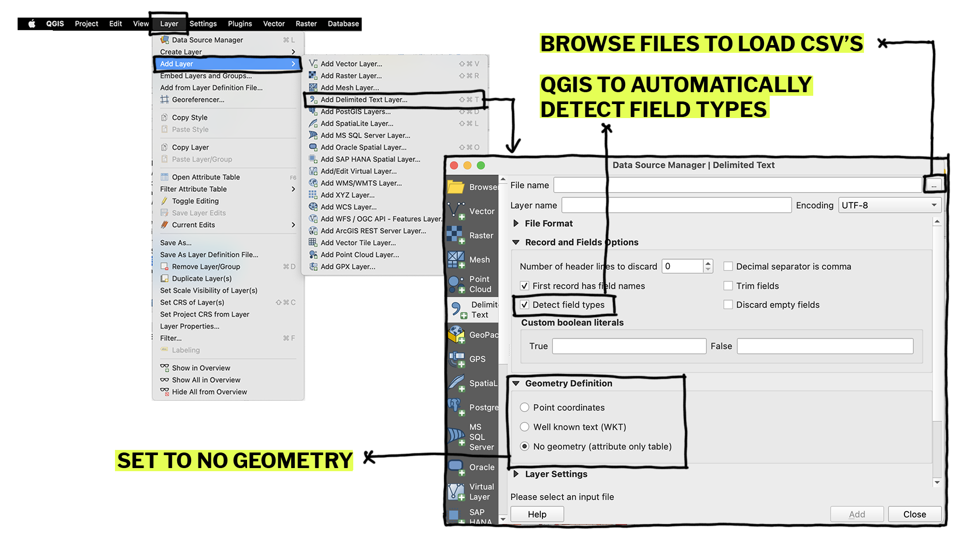
Task: Enable 'Decimal separator is comma' checkbox
Action: 728,267
